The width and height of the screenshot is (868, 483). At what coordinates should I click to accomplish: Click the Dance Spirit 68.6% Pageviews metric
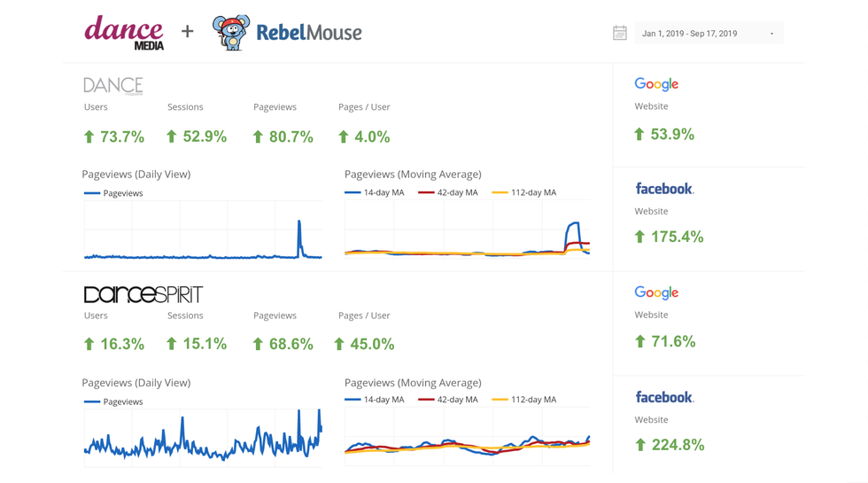283,344
